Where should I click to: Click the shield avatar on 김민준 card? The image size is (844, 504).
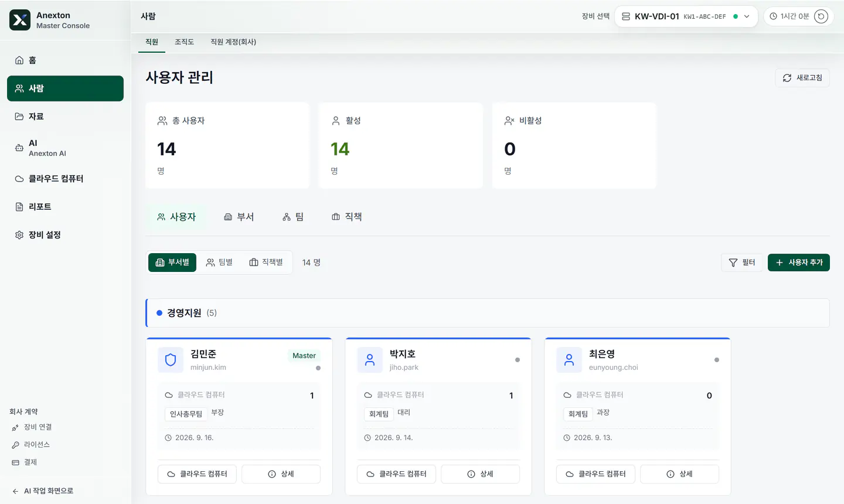171,360
